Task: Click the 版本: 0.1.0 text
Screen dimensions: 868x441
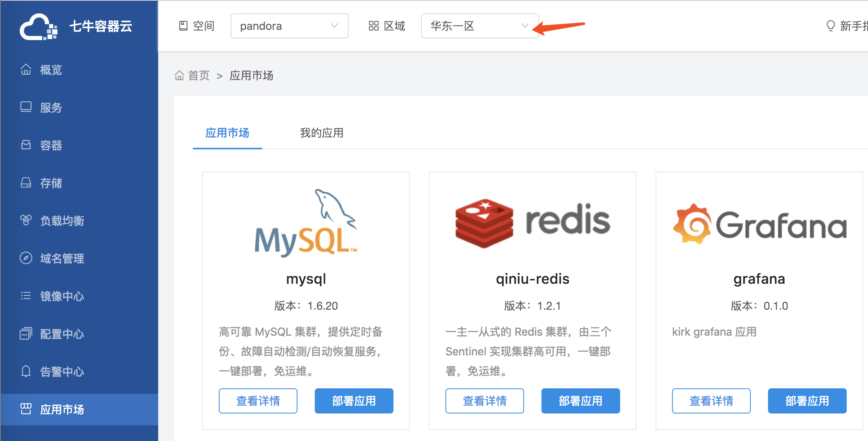Action: [759, 306]
